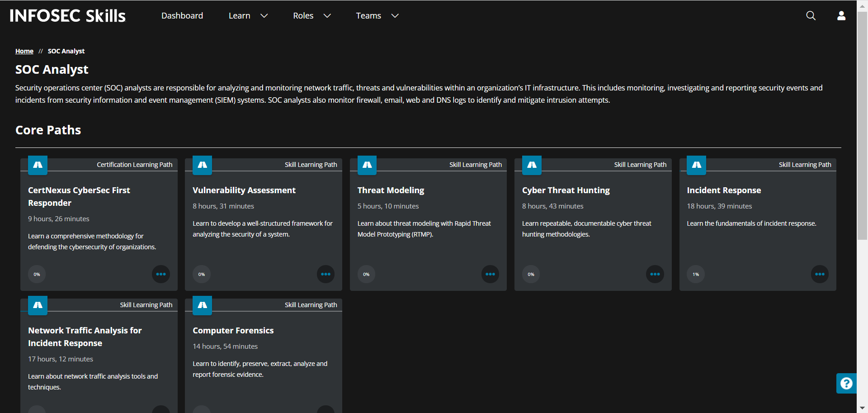The width and height of the screenshot is (868, 413).
Task: Expand the Teams dropdown menu
Action: pos(377,16)
